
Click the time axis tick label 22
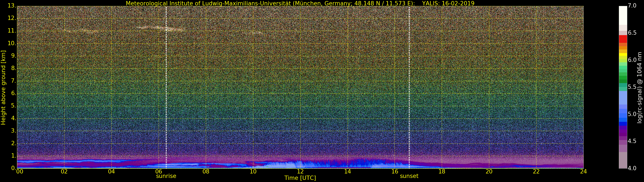(536, 172)
